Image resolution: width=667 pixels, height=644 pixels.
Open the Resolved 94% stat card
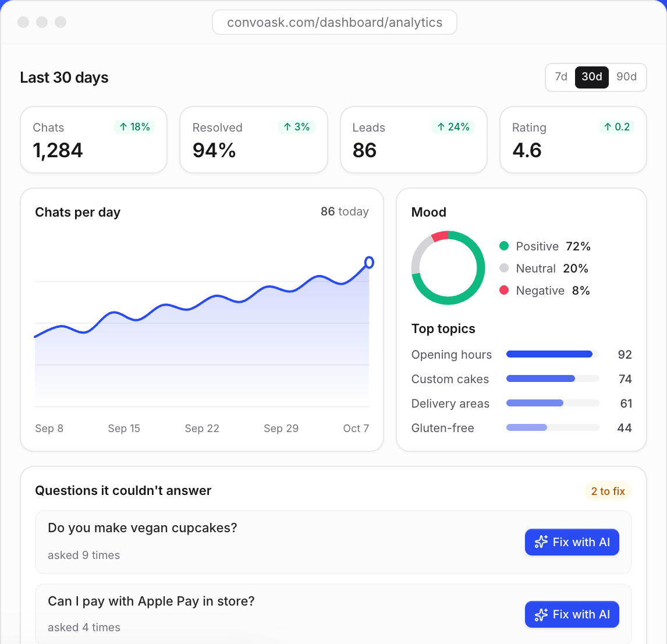pos(254,140)
